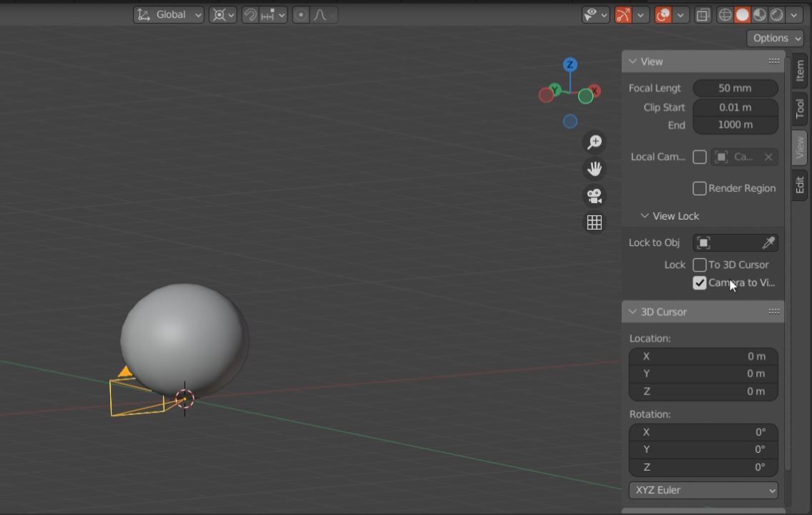Toggle X-Ray mode
This screenshot has height=515, width=812.
coord(703,14)
